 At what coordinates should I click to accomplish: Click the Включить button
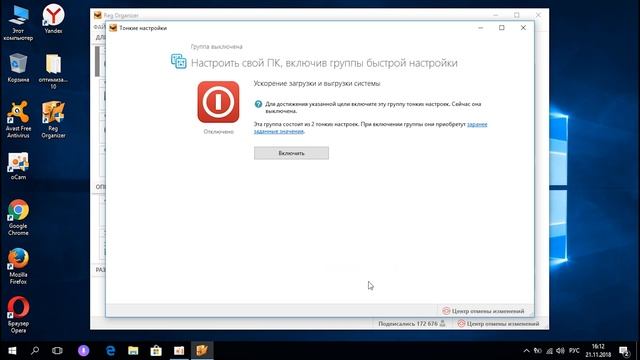[291, 153]
